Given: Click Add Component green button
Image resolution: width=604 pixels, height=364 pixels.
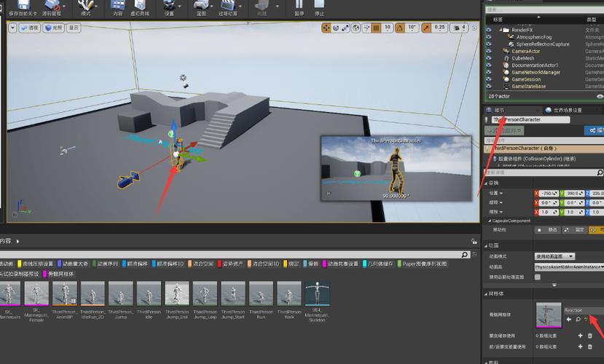Looking at the screenshot, I should [504, 130].
